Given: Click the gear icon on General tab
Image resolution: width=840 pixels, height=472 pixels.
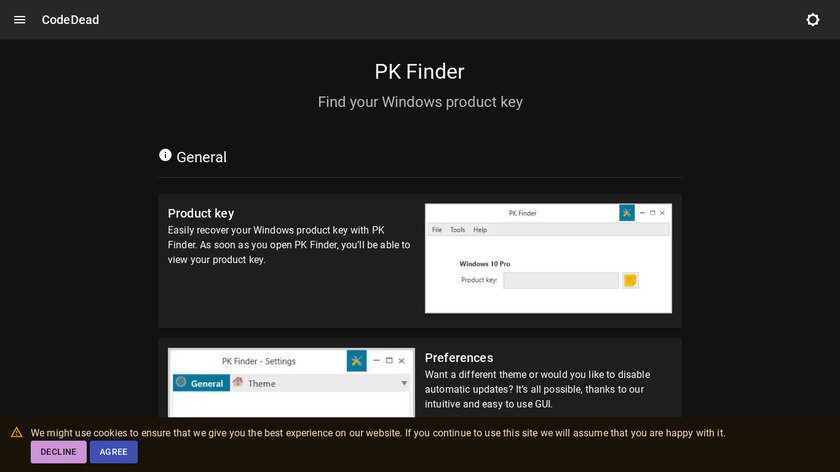Looking at the screenshot, I should point(181,382).
